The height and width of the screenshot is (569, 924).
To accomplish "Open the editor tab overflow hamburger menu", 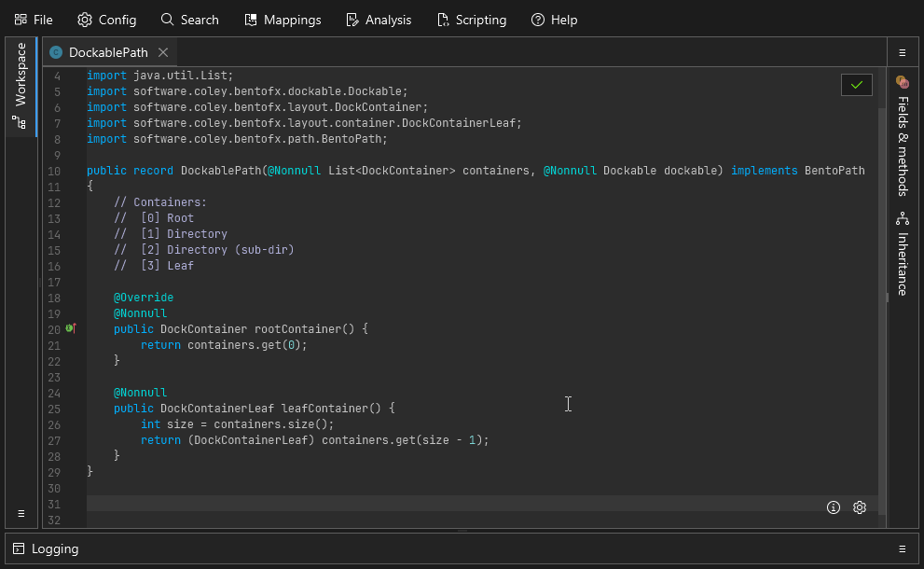I will tap(902, 52).
